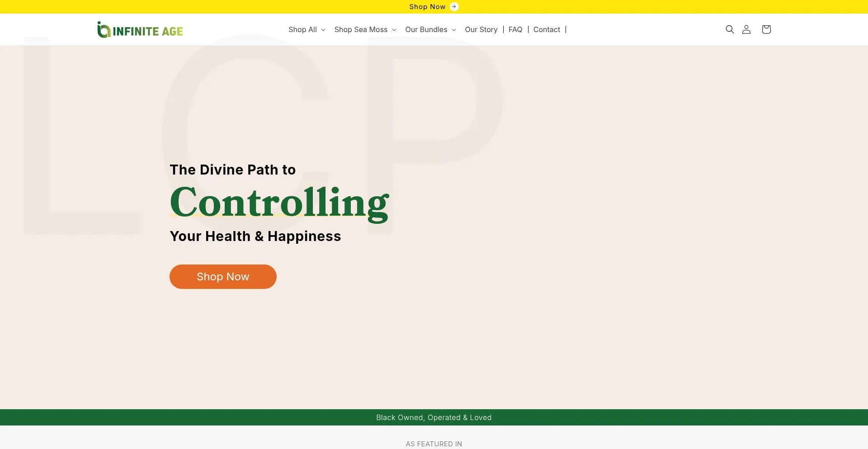
Task: Open the Our Bundles menu label
Action: click(426, 29)
